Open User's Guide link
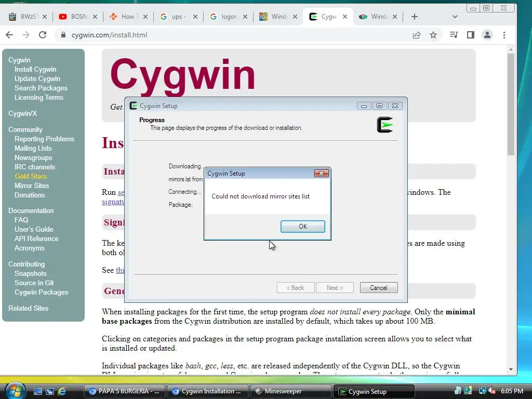 pyautogui.click(x=34, y=229)
